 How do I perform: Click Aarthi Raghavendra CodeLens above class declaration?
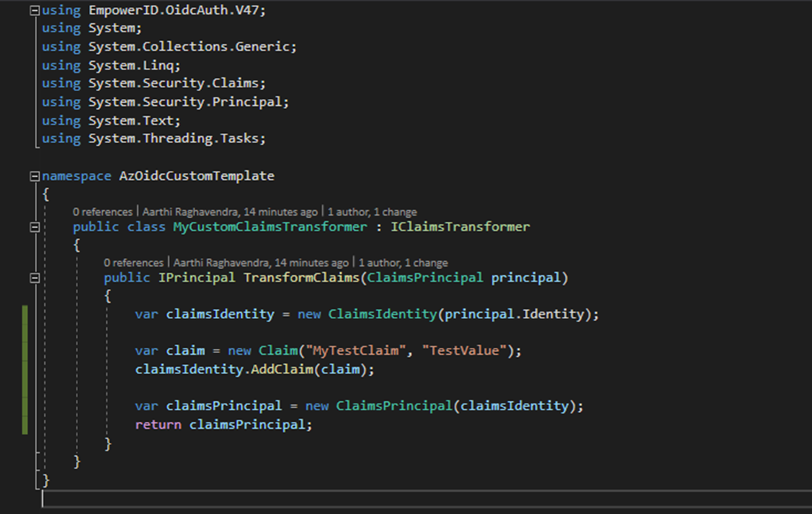click(x=230, y=212)
